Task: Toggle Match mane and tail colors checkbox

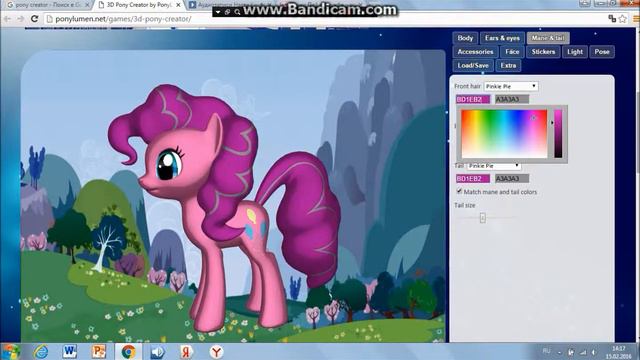Action: pyautogui.click(x=459, y=191)
